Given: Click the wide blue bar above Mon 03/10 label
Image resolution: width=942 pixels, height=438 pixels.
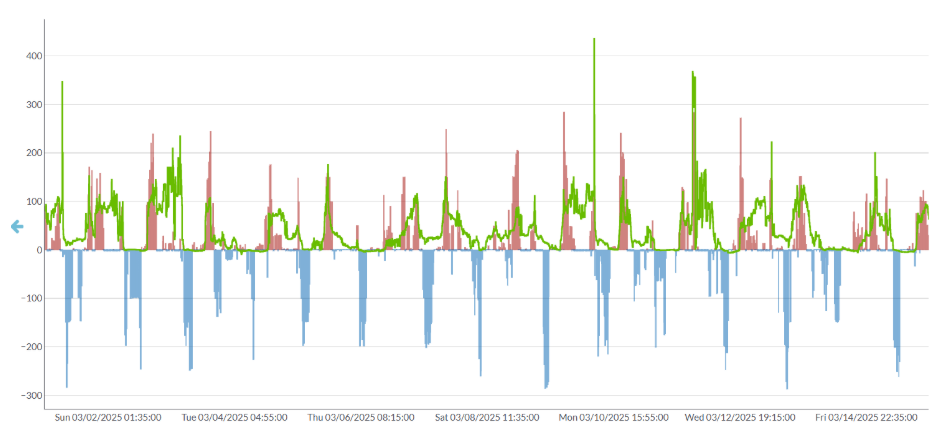Looking at the screenshot, I should [x=546, y=320].
